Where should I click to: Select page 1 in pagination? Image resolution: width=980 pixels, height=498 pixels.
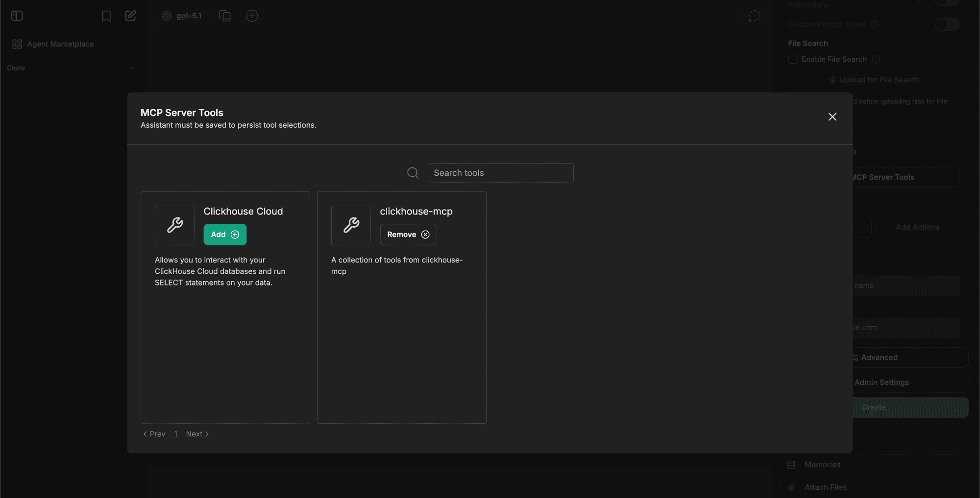[175, 434]
